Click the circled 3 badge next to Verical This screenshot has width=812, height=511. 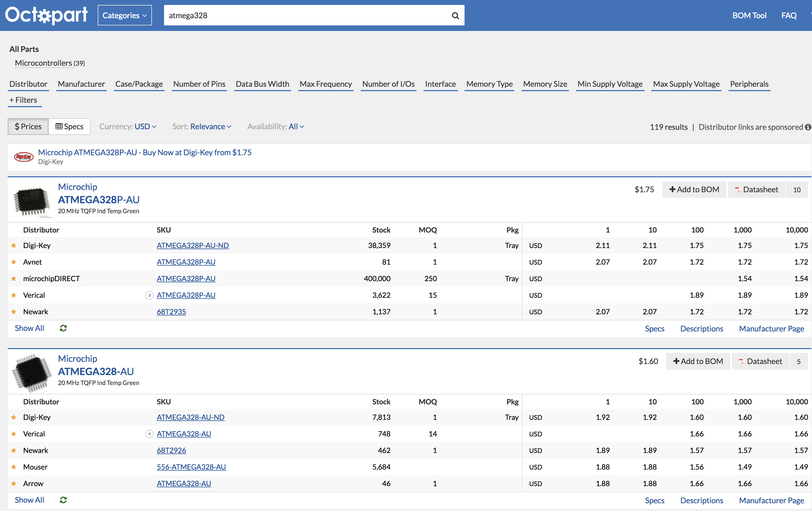point(149,296)
